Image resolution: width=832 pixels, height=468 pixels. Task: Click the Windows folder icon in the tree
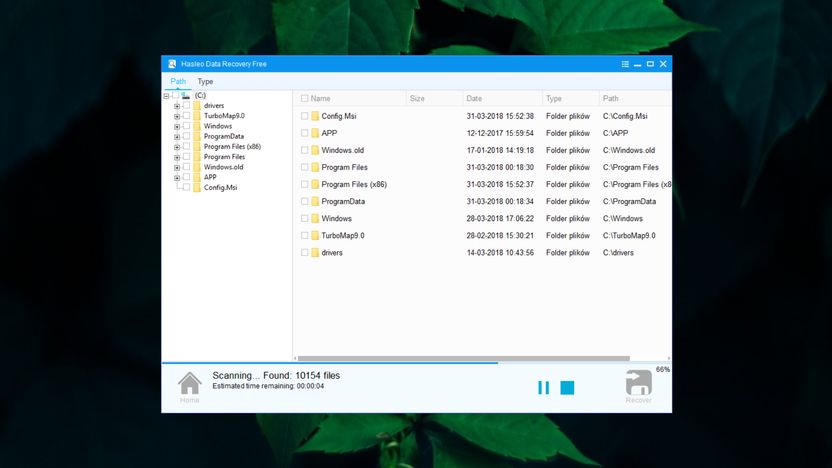tap(197, 126)
